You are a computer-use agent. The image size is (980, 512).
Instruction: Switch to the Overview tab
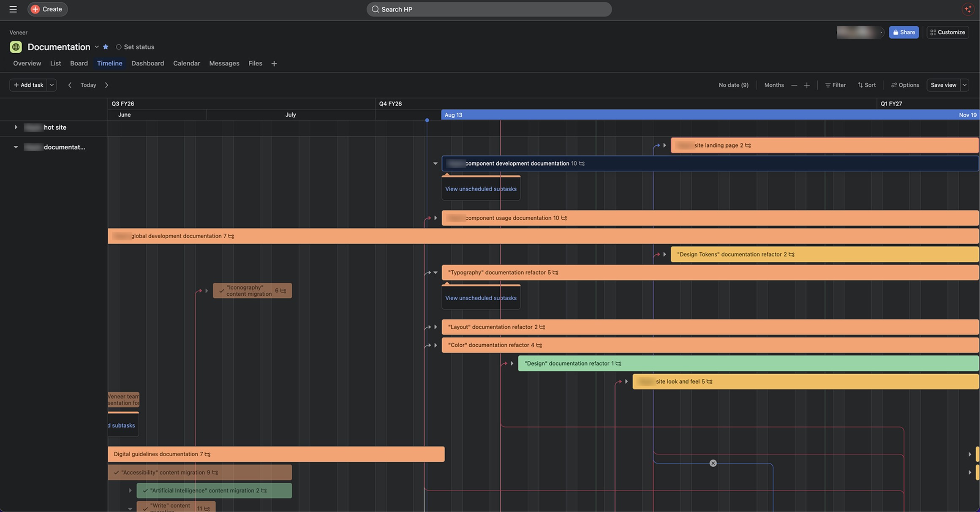27,63
